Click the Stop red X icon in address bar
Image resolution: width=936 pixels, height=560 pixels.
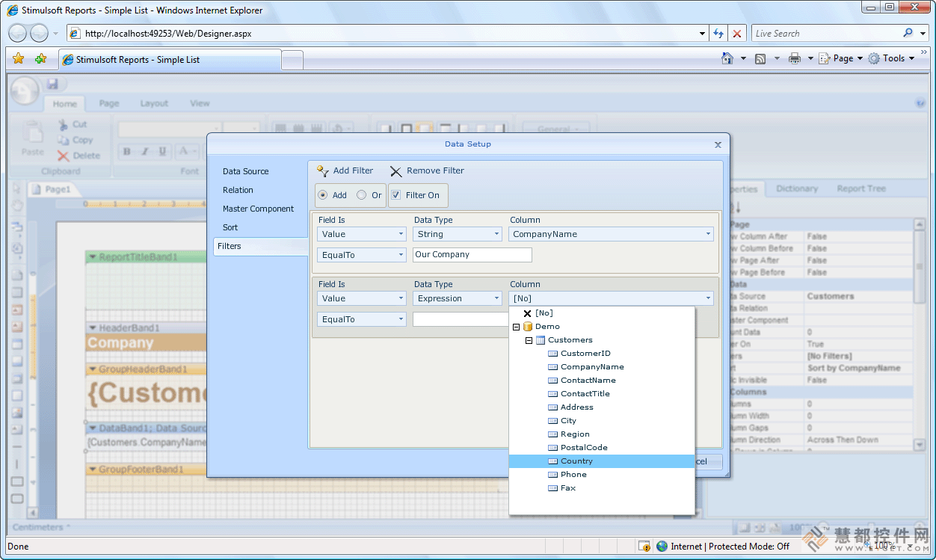(x=737, y=34)
